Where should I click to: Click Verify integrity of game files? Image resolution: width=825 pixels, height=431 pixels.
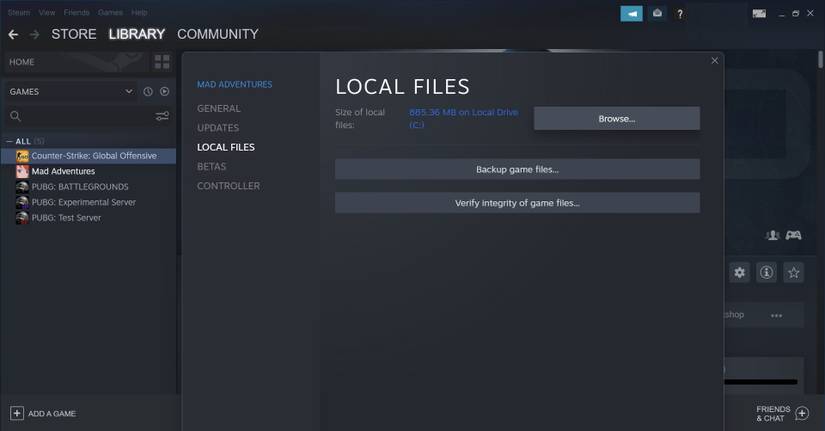(517, 203)
